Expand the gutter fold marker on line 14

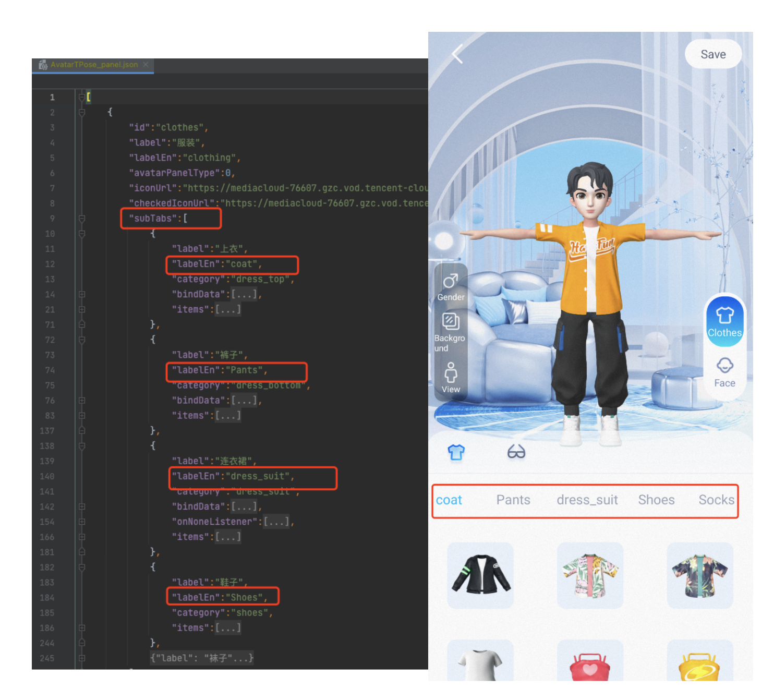point(81,294)
